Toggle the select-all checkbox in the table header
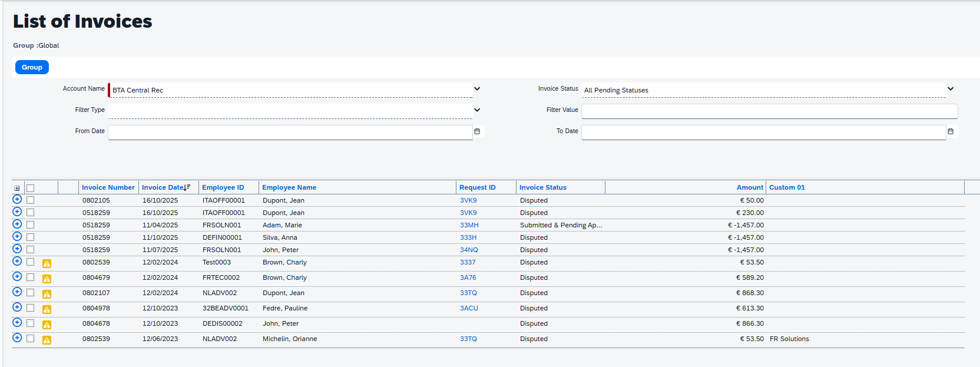The height and width of the screenshot is (367, 980). [x=31, y=189]
